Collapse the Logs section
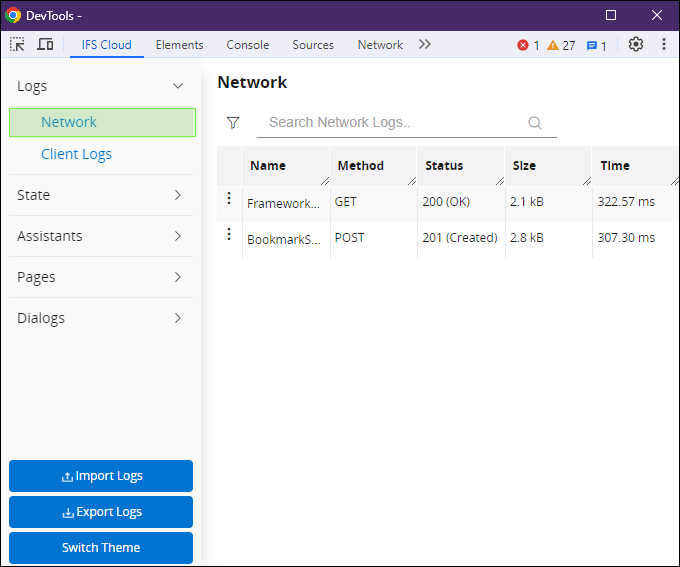Viewport: 680px width, 567px height. coord(178,87)
